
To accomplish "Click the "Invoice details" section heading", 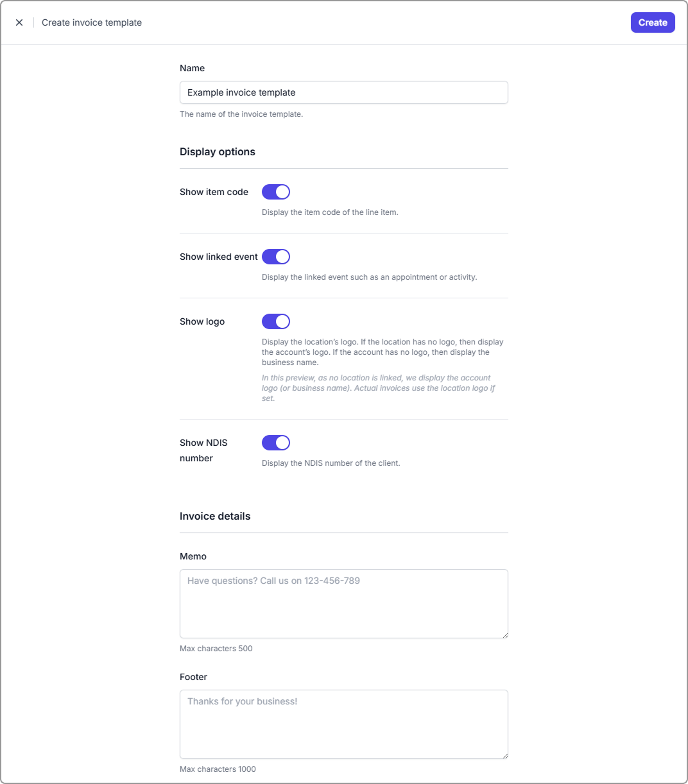I will point(215,516).
